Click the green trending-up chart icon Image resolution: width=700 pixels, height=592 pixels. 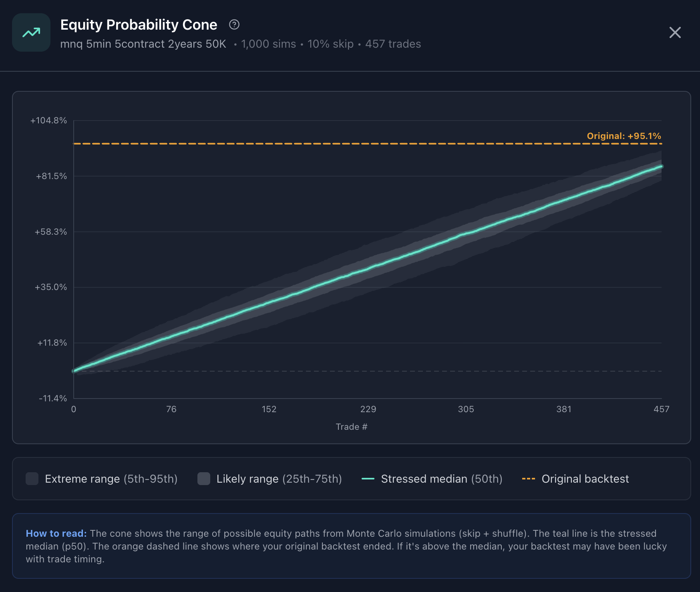[x=31, y=32]
